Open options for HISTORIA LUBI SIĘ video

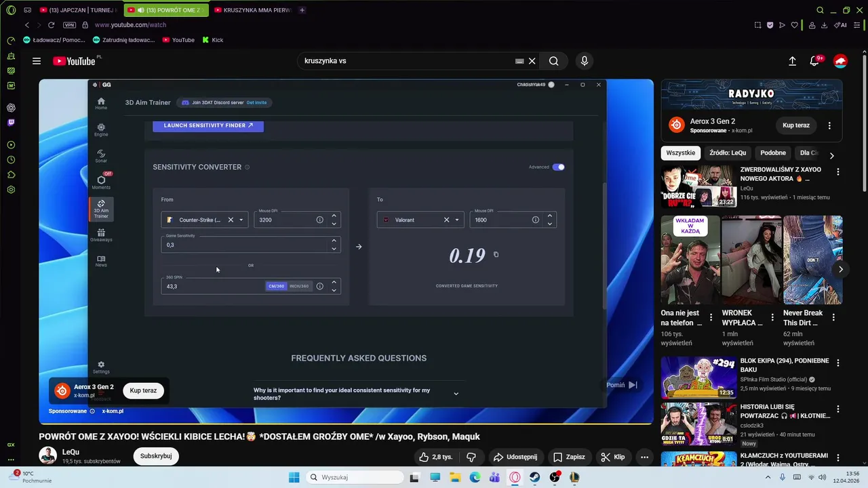click(838, 410)
